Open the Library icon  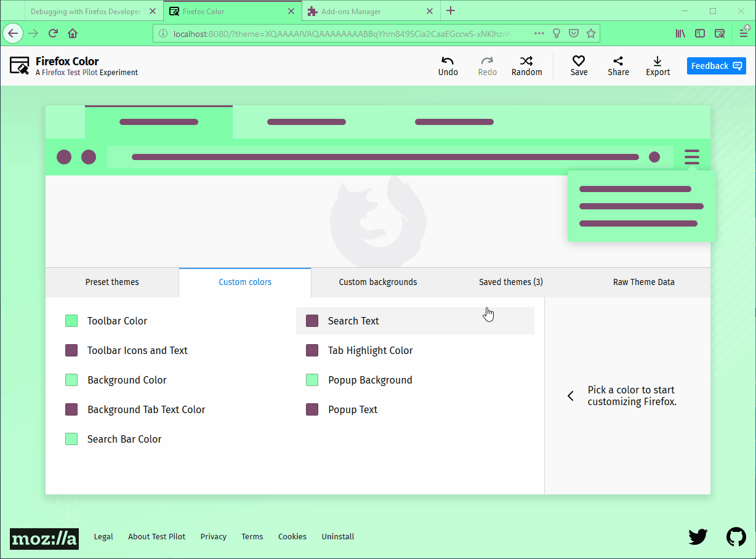pyautogui.click(x=680, y=34)
